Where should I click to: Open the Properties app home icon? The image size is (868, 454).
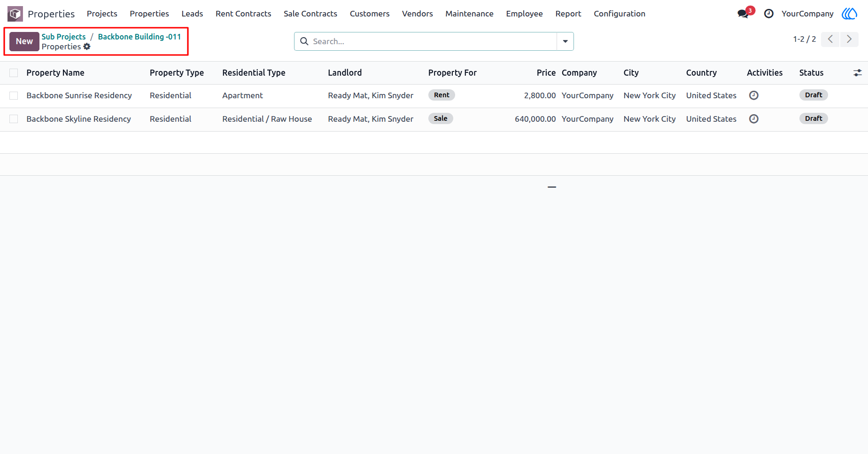pos(15,14)
